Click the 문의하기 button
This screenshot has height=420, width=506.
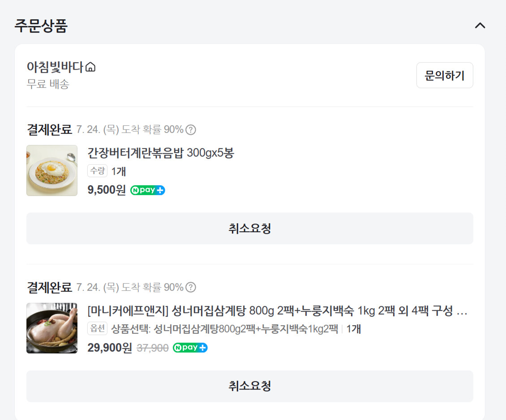point(444,75)
